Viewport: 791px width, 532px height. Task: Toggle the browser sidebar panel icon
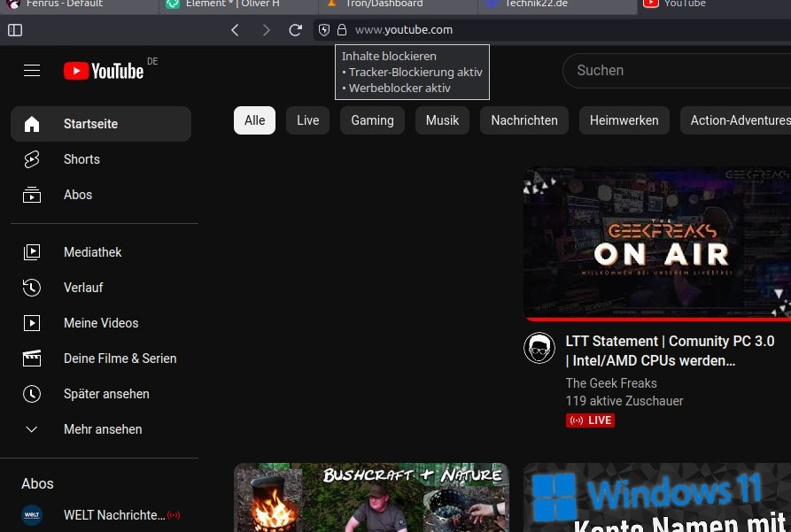[x=15, y=30]
